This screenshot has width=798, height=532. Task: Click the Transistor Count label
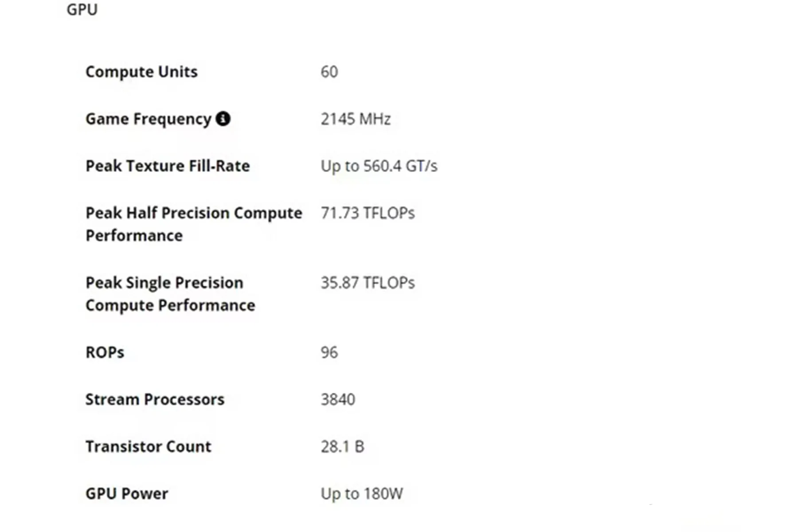coord(149,446)
